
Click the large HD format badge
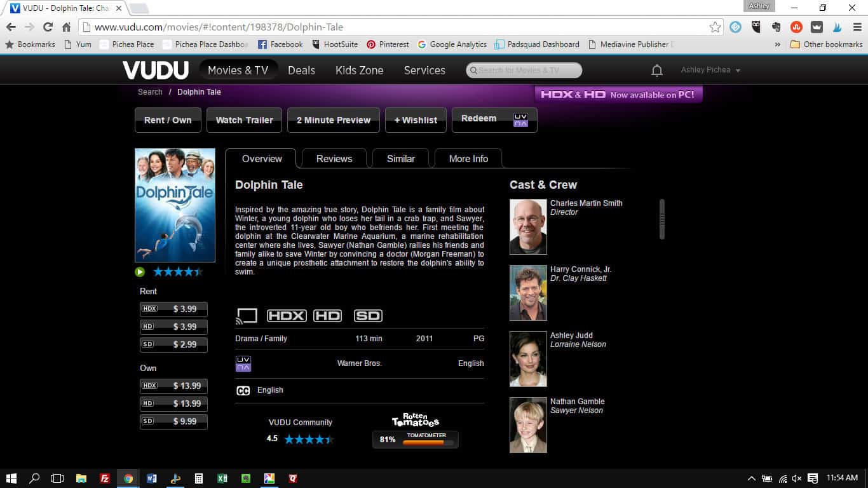pos(327,316)
